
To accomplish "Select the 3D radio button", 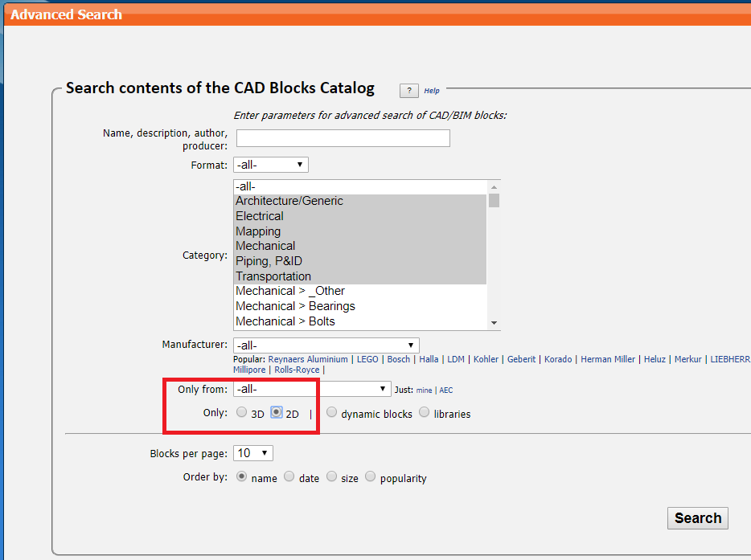I will coord(241,412).
